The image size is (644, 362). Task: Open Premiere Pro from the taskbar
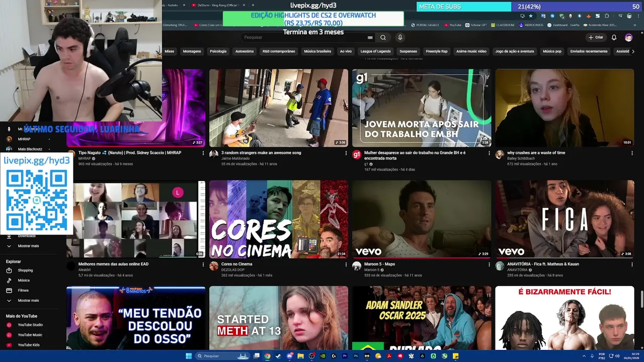[345, 356]
